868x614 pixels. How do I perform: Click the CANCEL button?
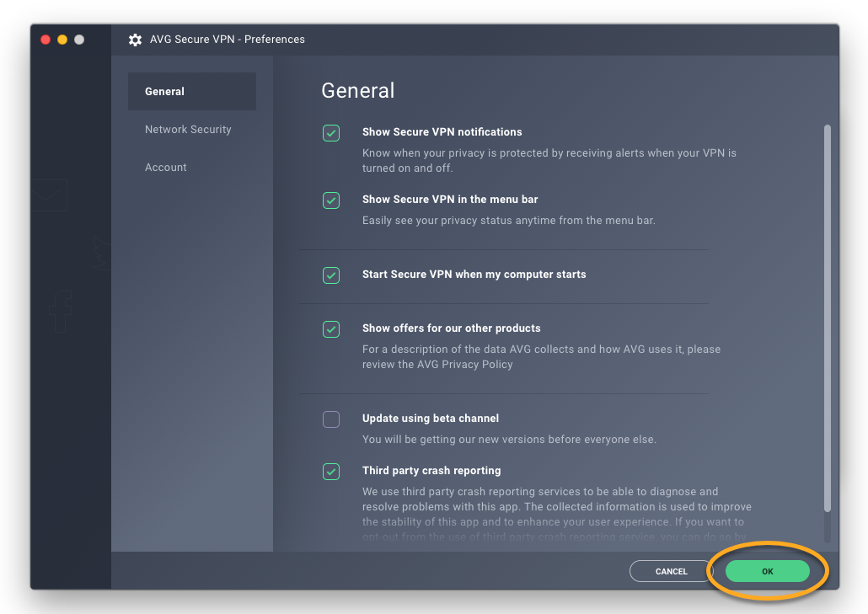(x=672, y=571)
